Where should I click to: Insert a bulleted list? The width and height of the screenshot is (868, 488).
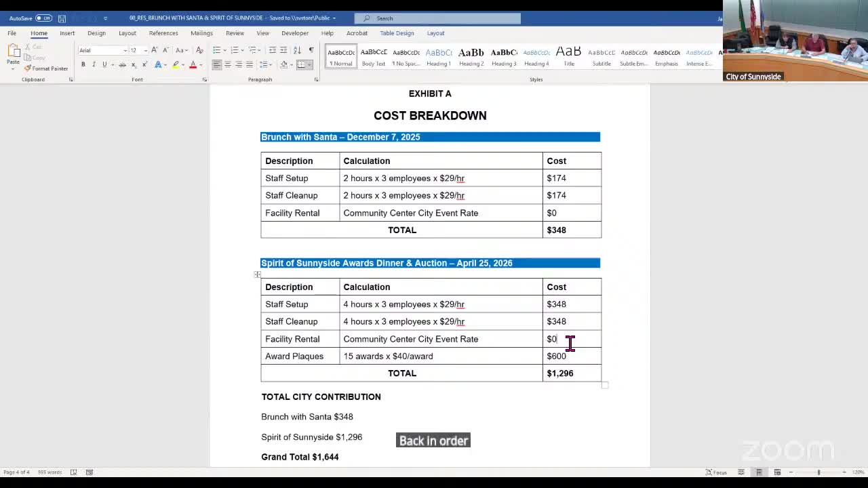[x=216, y=50]
